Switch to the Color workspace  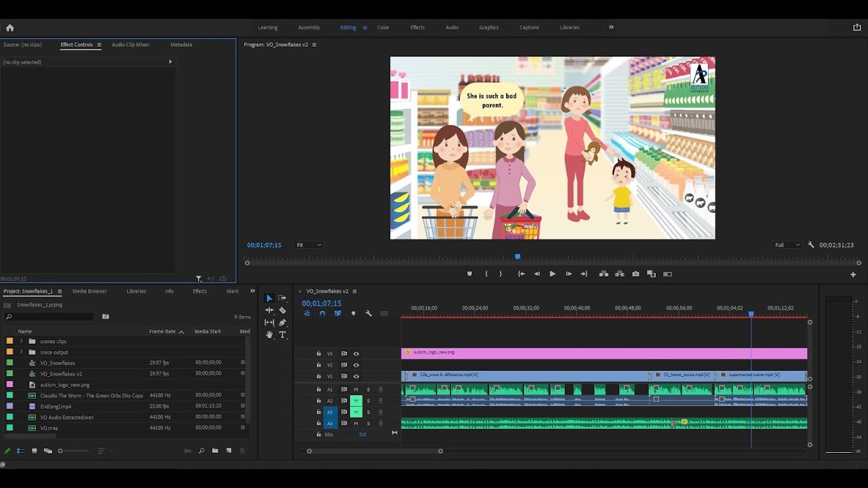click(383, 28)
